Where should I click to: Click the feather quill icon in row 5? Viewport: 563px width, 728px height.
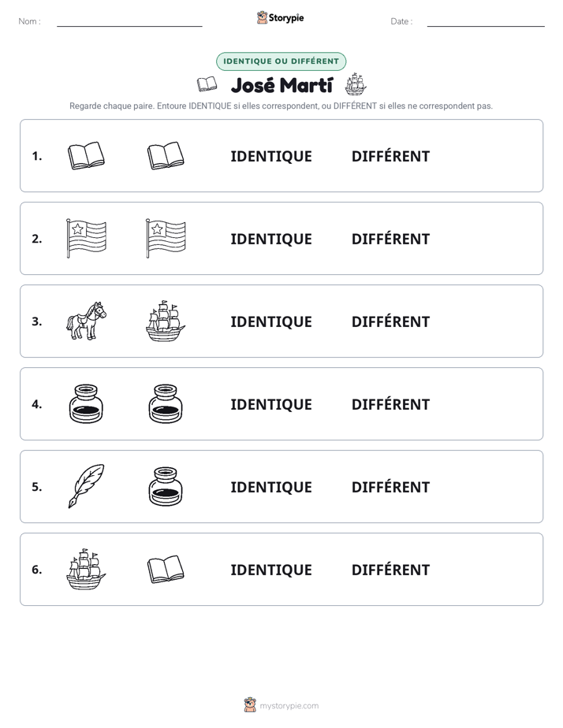click(x=86, y=486)
